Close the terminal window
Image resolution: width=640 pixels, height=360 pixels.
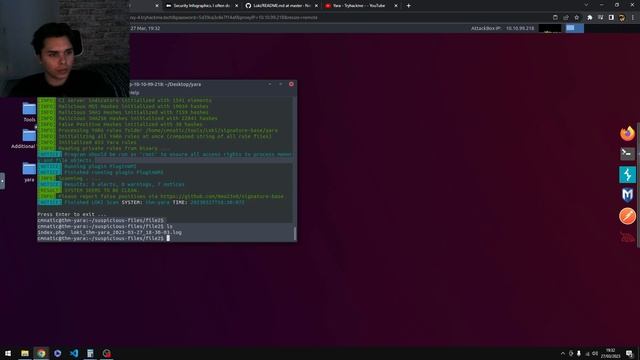tap(291, 84)
